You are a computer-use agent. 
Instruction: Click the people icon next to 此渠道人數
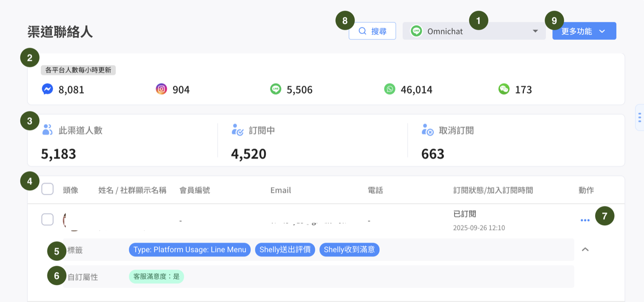(x=47, y=130)
